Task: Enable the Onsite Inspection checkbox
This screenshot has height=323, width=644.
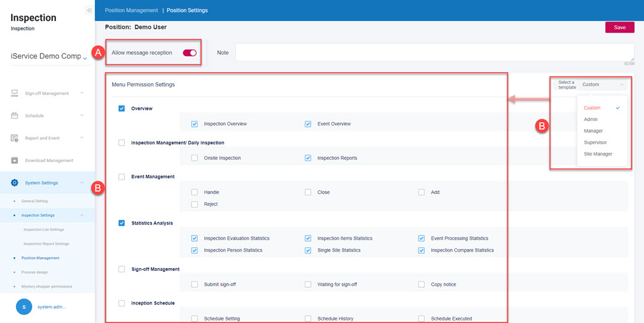Action: pyautogui.click(x=195, y=158)
